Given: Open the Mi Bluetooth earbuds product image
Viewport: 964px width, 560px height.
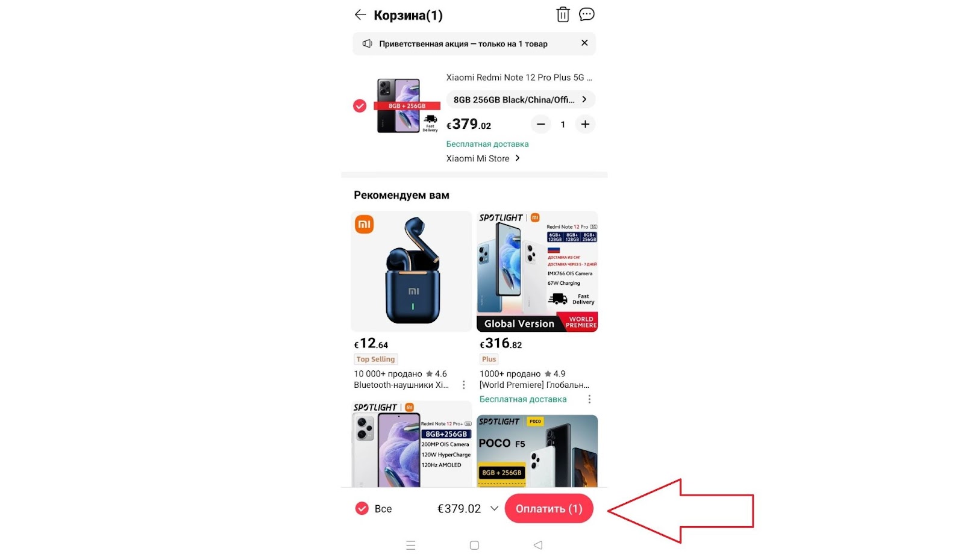Looking at the screenshot, I should (412, 272).
